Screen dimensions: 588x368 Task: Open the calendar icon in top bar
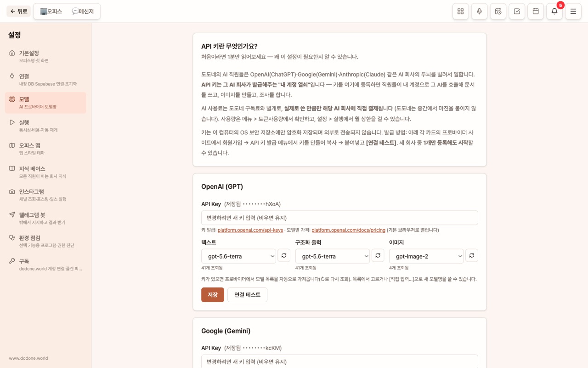tap(536, 11)
